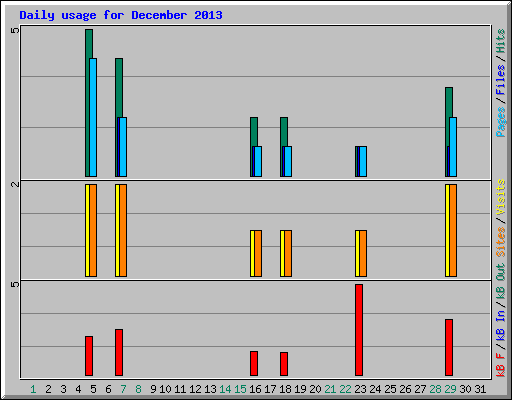Click day 16 label on the axis
Viewport: 512px width, 400px height.
255,389
